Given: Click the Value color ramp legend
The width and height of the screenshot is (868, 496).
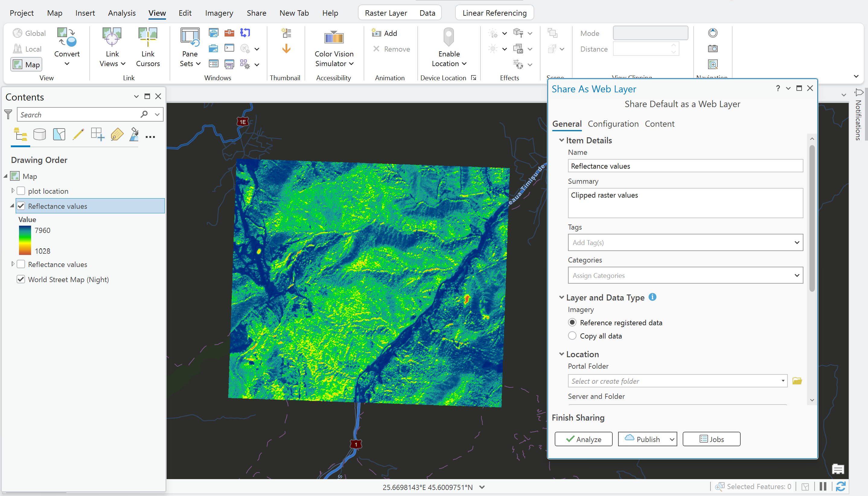Looking at the screenshot, I should point(25,240).
